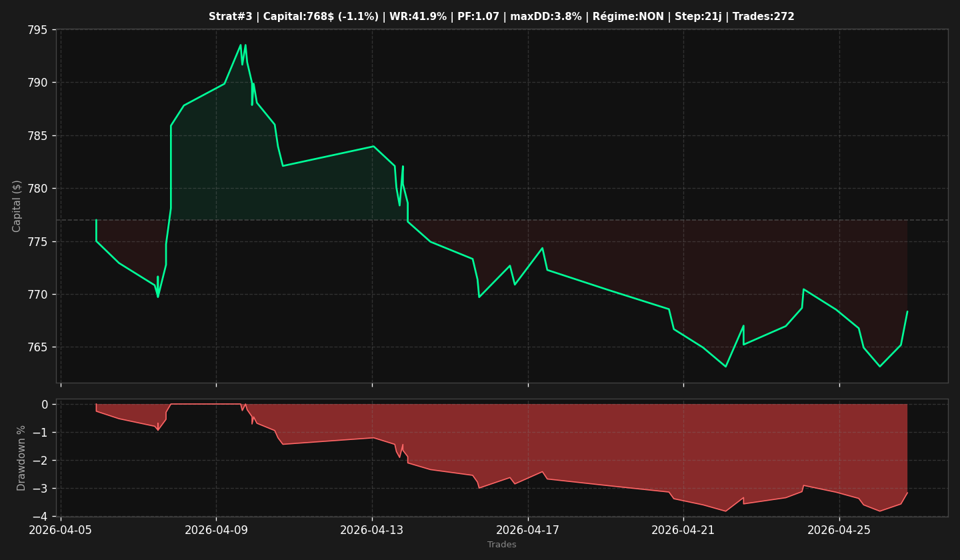The height and width of the screenshot is (560, 960).
Task: Click the −2 tick on the drawdown axis
Action: click(x=40, y=461)
